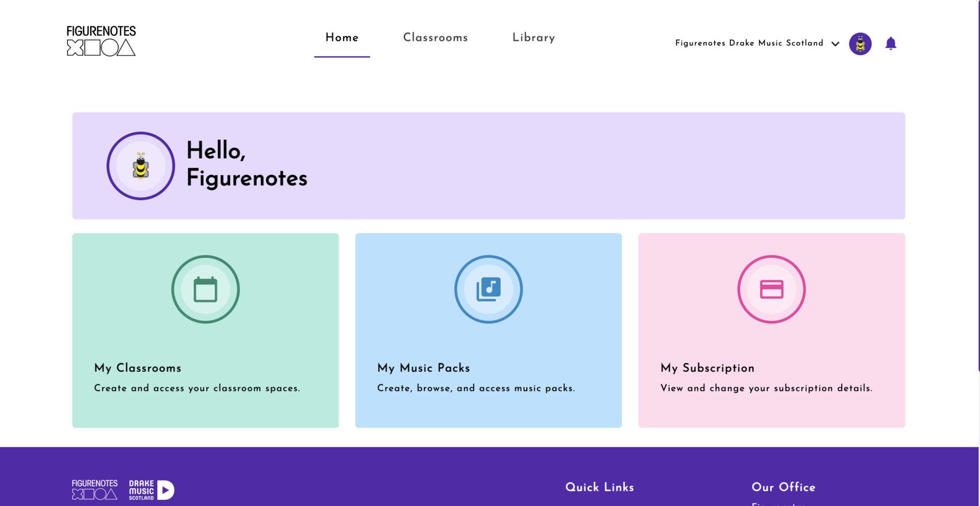Open the Home tab
980x506 pixels.
342,38
